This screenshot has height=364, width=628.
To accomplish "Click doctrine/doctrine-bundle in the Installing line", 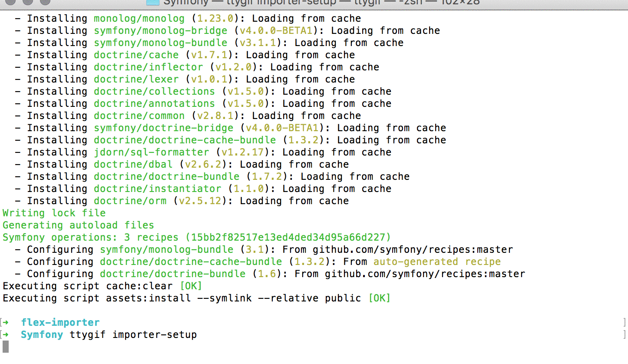I will click(166, 177).
